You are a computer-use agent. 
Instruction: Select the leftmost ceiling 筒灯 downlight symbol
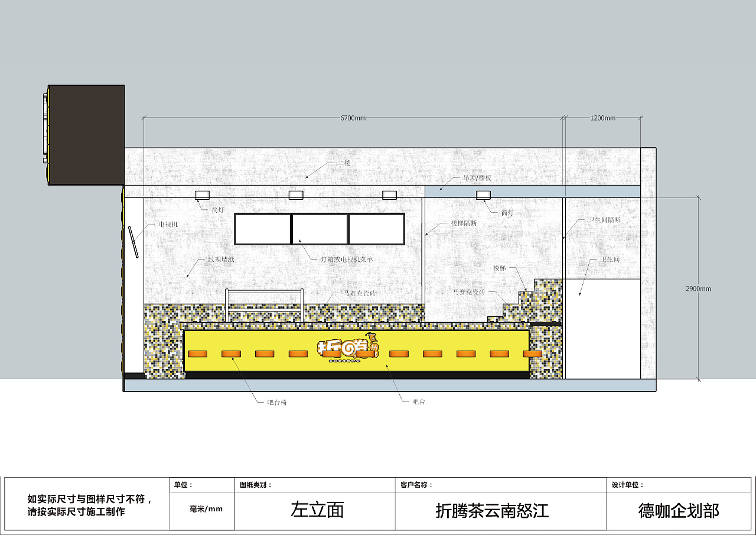click(201, 195)
